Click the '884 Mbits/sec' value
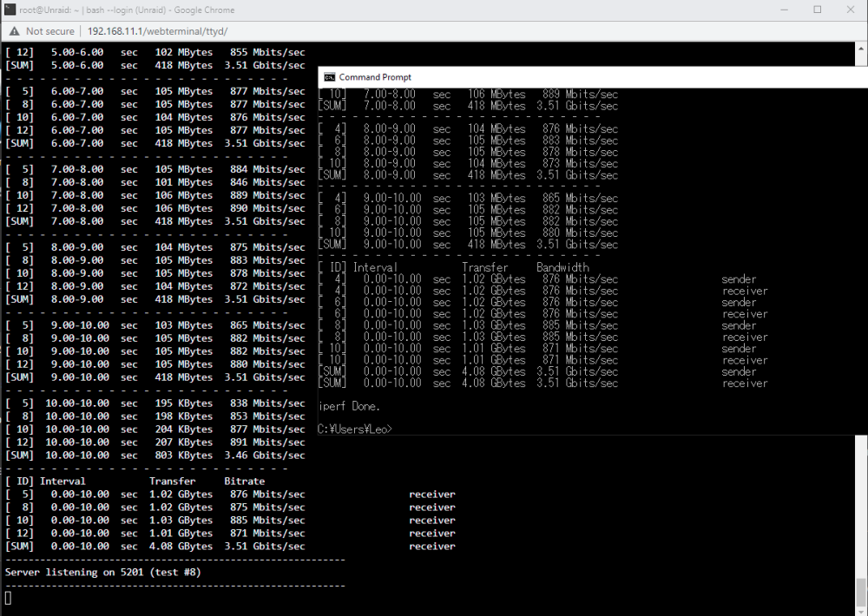 tap(267, 169)
